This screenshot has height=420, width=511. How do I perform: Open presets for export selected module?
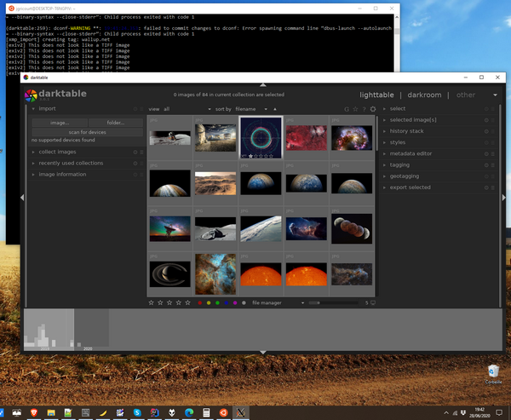click(x=493, y=187)
